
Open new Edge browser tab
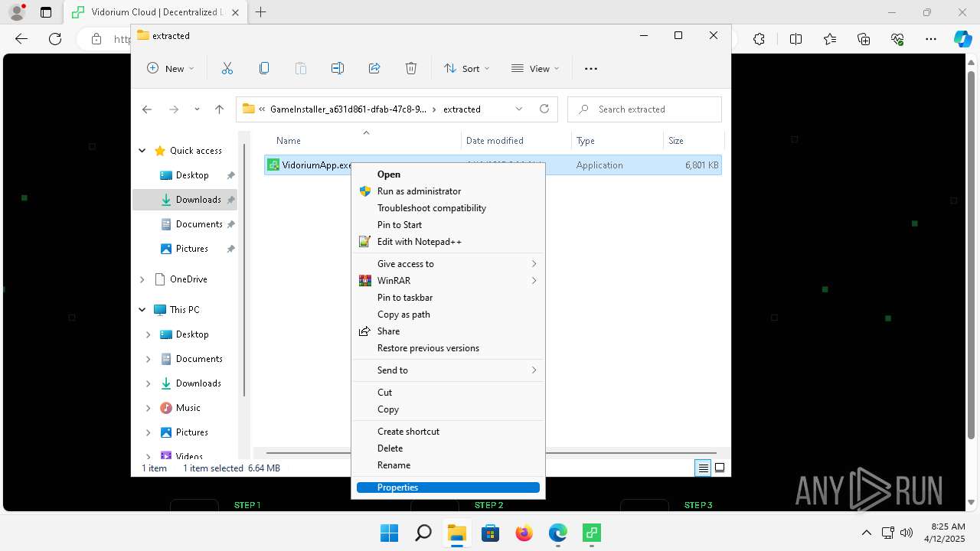[261, 12]
